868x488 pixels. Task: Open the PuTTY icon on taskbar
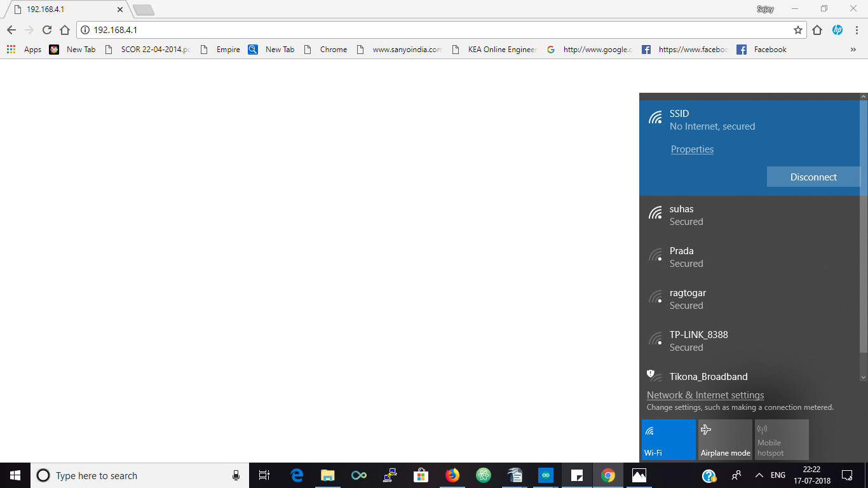[390, 475]
